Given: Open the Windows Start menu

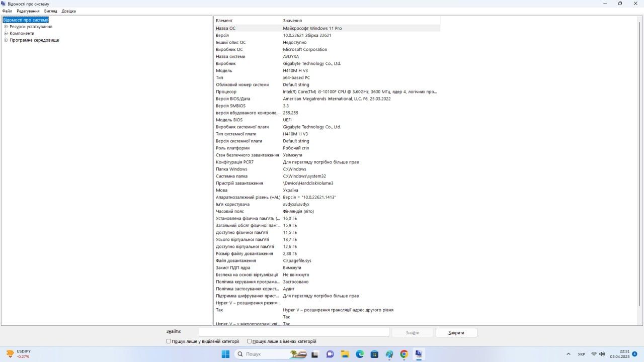Looking at the screenshot, I should point(226,354).
